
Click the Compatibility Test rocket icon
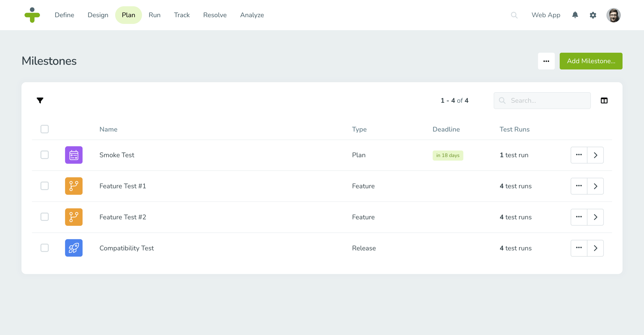(74, 248)
